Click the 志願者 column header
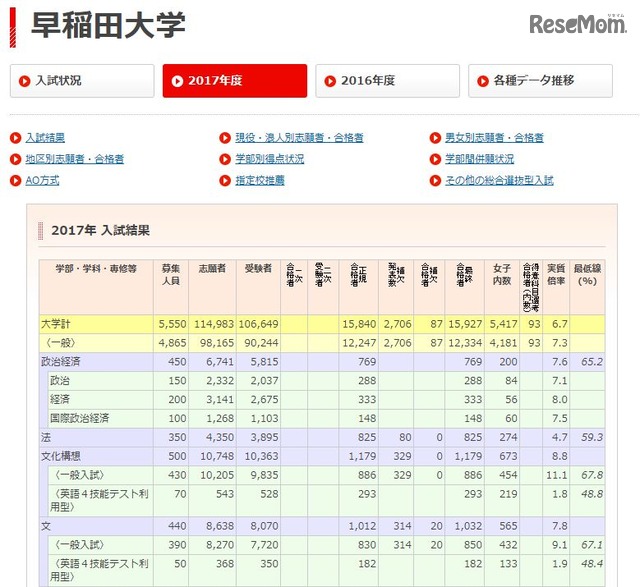Screen dimensions: 640x587 (x=212, y=287)
